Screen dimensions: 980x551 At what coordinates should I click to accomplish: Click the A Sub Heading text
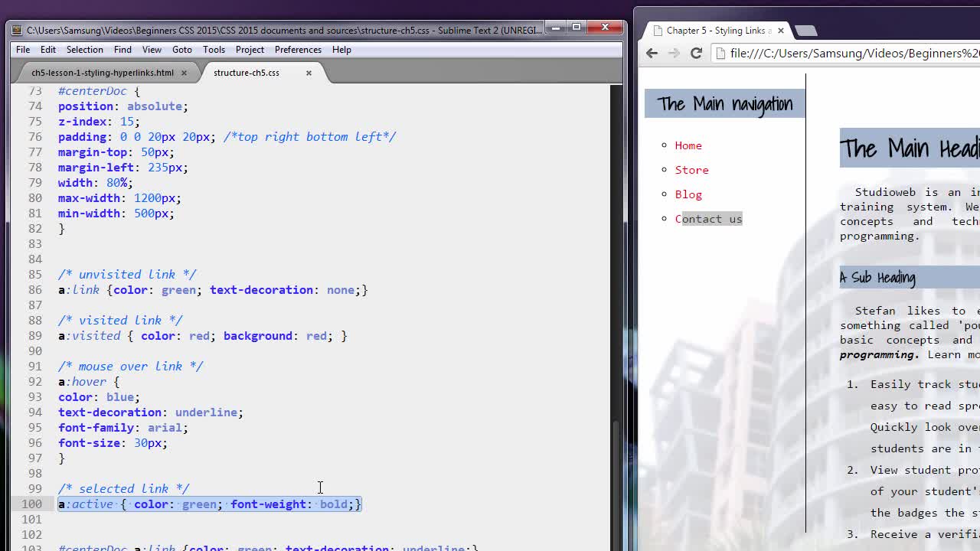pos(877,277)
